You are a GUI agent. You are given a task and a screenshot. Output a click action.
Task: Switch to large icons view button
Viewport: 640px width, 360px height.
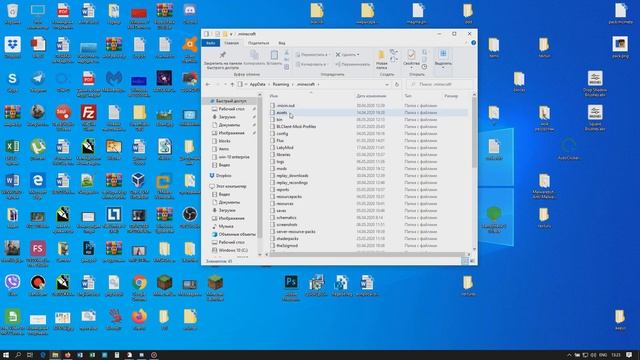point(472,261)
